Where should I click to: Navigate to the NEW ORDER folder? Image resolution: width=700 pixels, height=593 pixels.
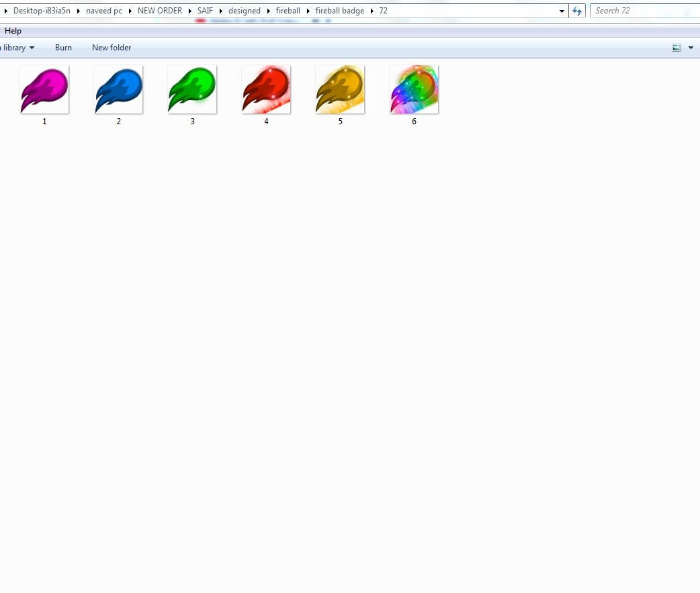point(160,11)
